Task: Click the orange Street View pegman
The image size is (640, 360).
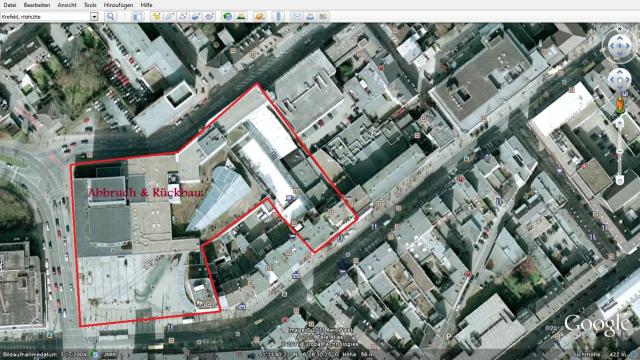Action: tap(620, 105)
